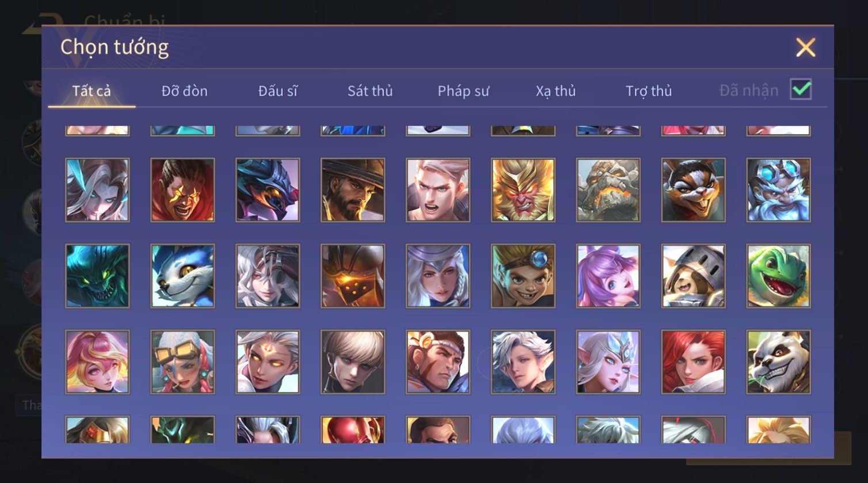Toggle the Đã nhận checkbox
The height and width of the screenshot is (483, 868).
[x=801, y=90]
